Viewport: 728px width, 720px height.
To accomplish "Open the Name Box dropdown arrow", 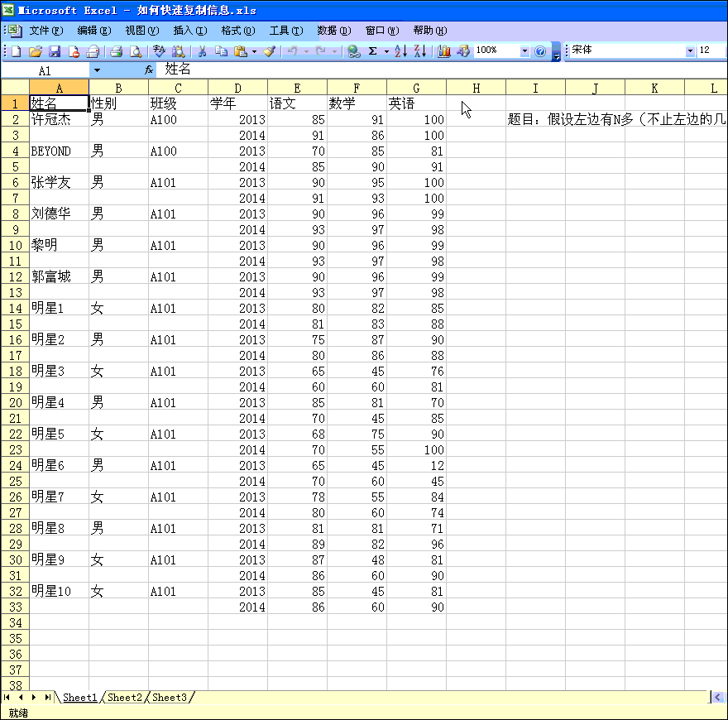I will [x=96, y=71].
